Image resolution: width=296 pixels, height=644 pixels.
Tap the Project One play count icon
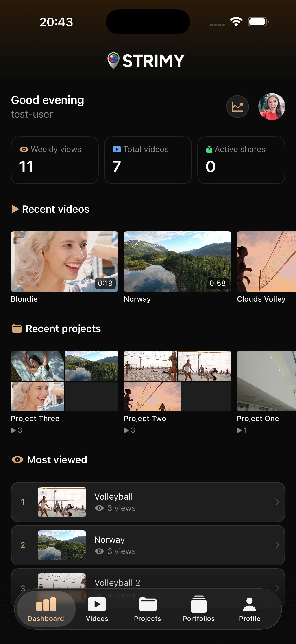tap(239, 430)
